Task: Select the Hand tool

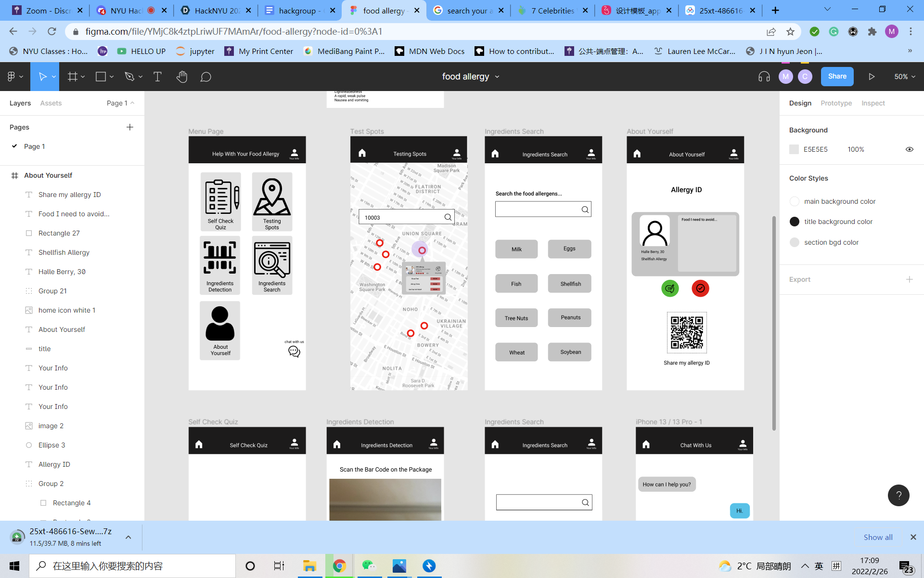Action: pos(181,77)
